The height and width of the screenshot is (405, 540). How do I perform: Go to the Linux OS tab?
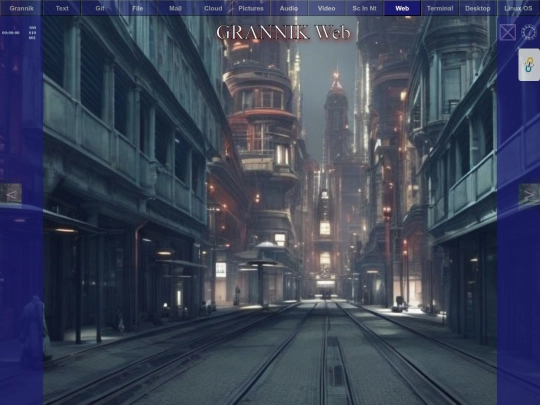click(518, 8)
